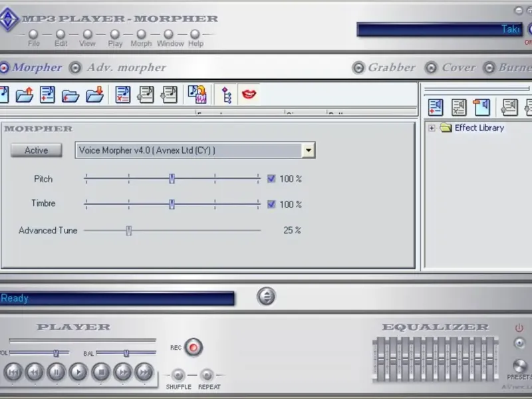The image size is (532, 399).
Task: Click the red lips voice morpher icon
Action: click(x=249, y=94)
